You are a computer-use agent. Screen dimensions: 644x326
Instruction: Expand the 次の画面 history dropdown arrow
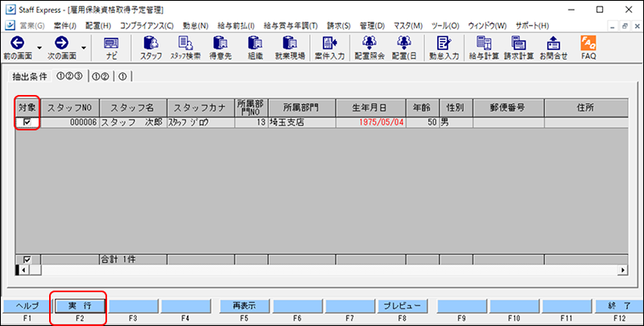(84, 47)
